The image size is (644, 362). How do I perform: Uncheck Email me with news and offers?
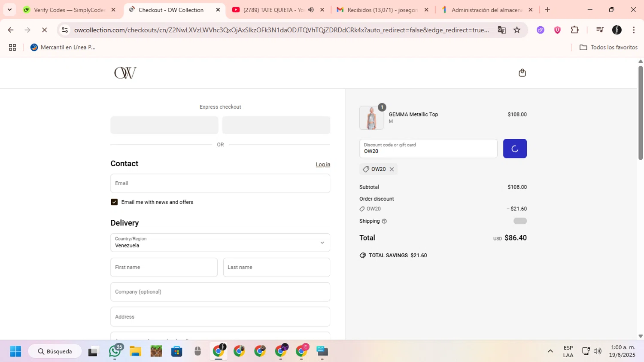point(114,202)
